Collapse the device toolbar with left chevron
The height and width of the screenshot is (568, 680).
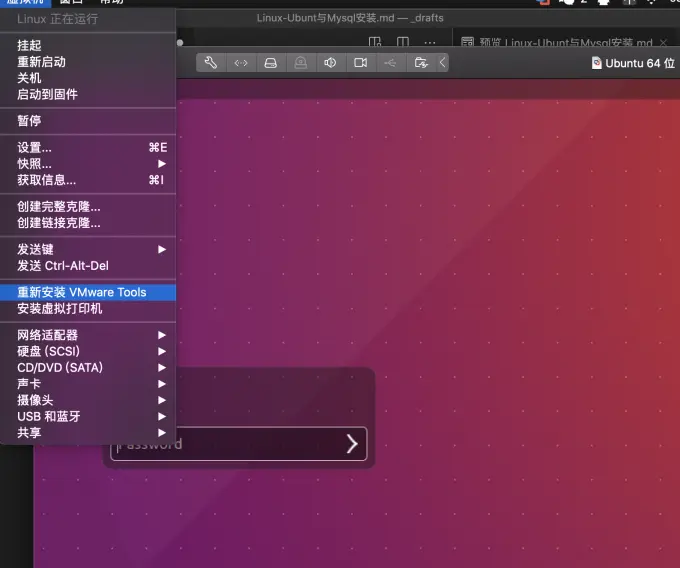(442, 63)
